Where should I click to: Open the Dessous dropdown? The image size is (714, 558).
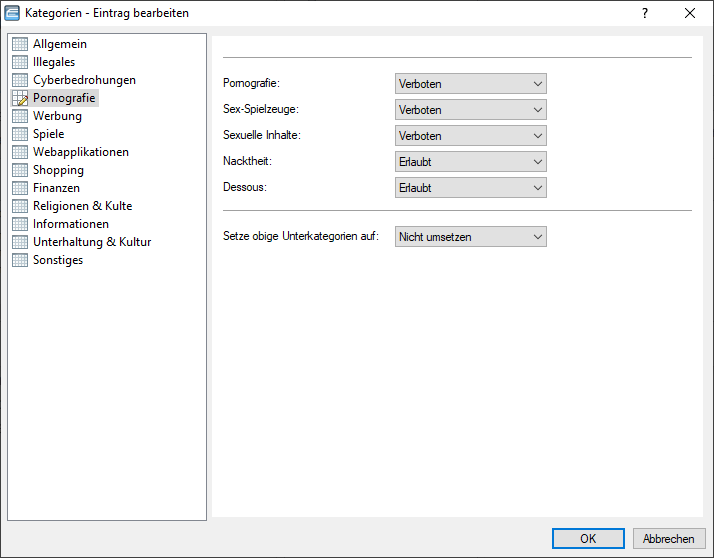(470, 188)
